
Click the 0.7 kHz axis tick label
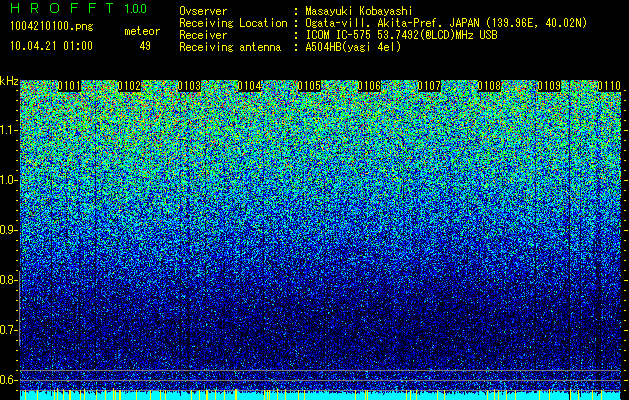click(x=8, y=330)
